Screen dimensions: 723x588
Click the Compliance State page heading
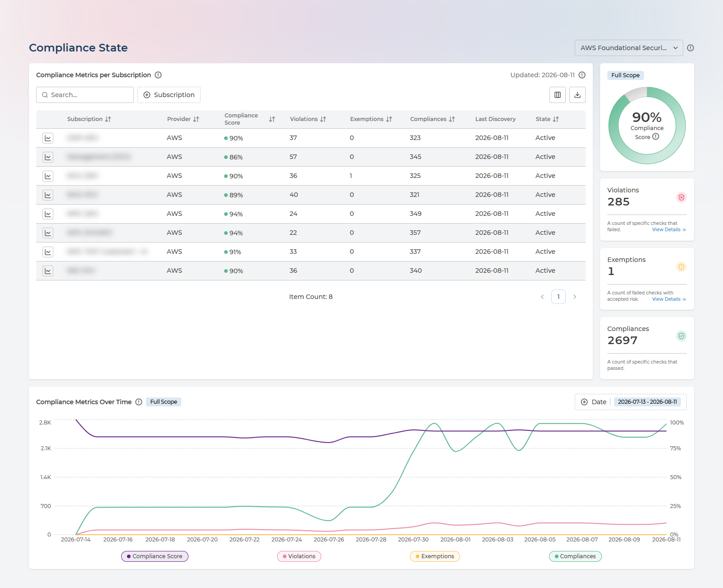78,48
